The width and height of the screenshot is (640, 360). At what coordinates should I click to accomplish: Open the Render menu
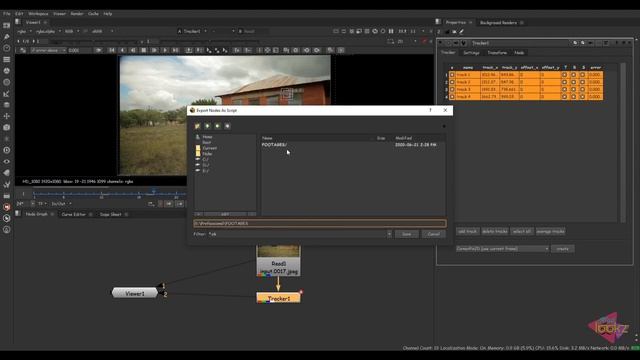pos(77,14)
